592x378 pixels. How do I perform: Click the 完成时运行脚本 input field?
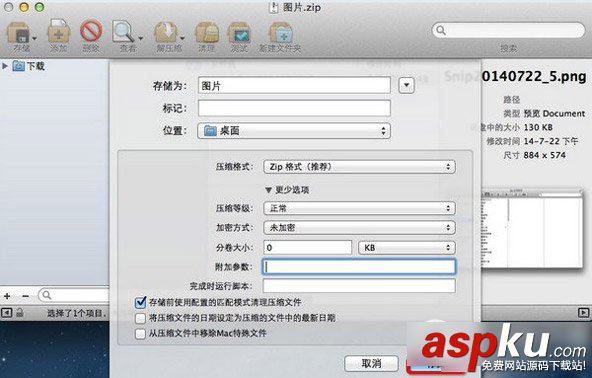[x=359, y=286]
